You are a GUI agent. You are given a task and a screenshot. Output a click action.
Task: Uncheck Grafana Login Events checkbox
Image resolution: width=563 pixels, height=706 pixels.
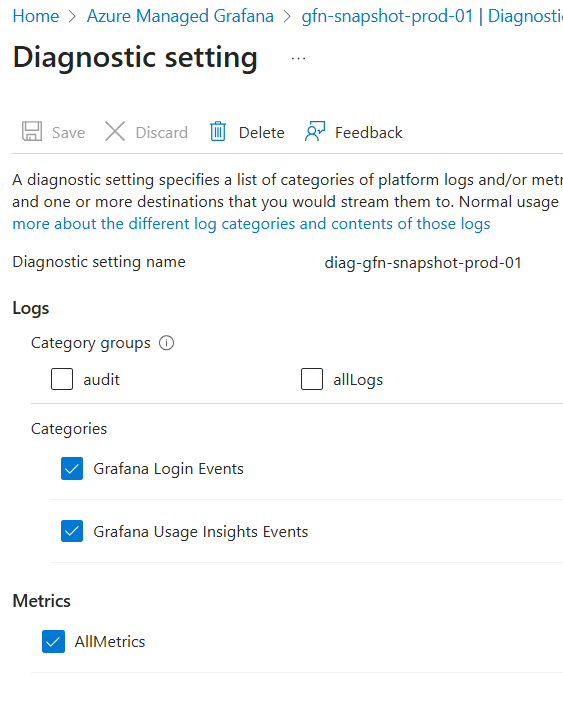click(72, 469)
